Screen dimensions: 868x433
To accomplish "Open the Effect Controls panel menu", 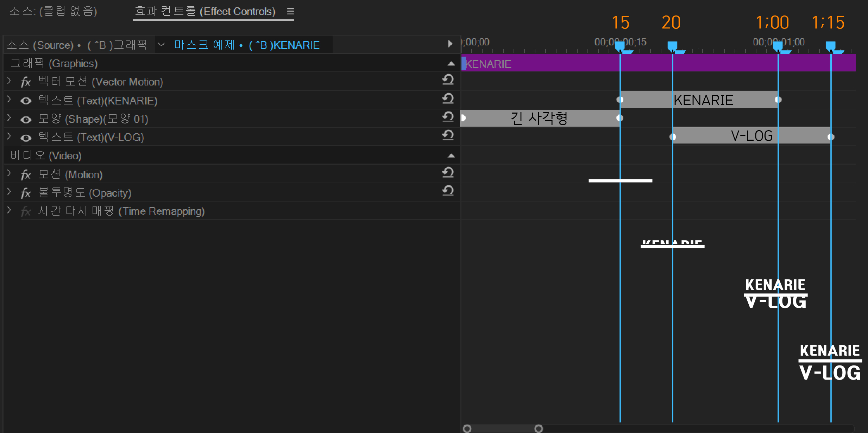I will [290, 11].
